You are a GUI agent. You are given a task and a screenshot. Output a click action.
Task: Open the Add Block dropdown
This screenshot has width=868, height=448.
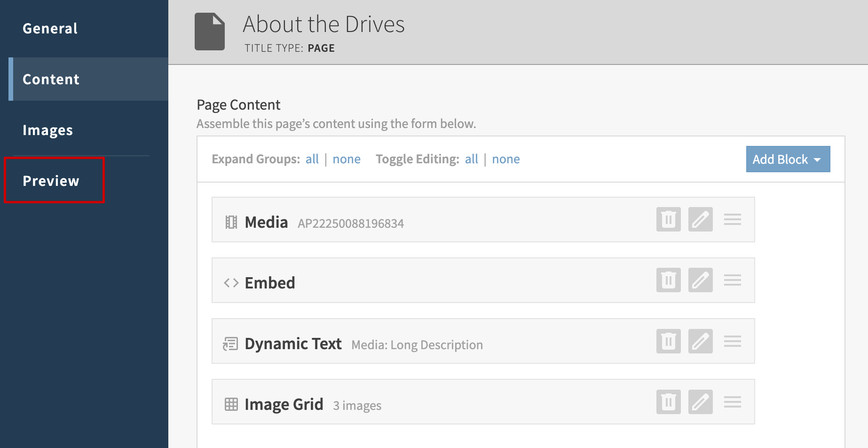coord(788,159)
